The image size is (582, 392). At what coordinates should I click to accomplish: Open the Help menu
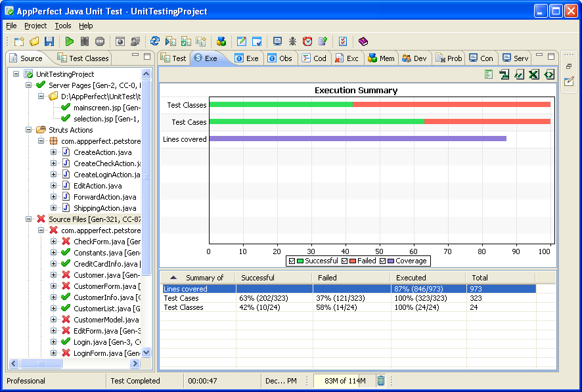86,26
